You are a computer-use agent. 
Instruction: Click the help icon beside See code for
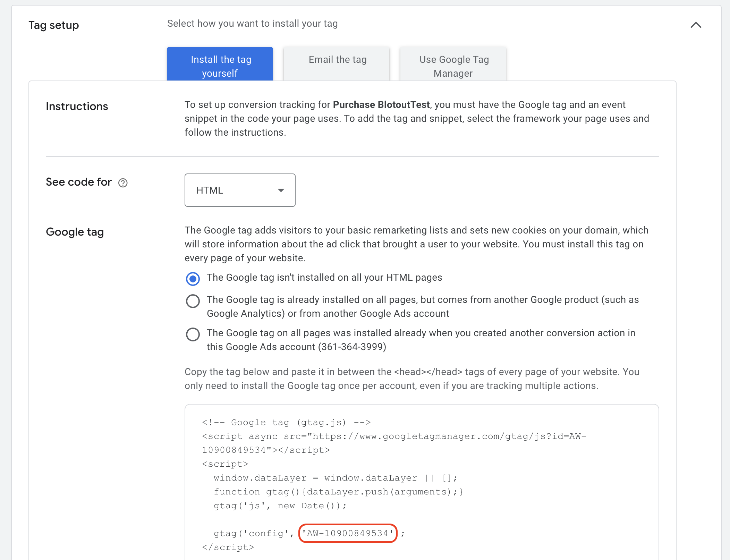pyautogui.click(x=123, y=183)
